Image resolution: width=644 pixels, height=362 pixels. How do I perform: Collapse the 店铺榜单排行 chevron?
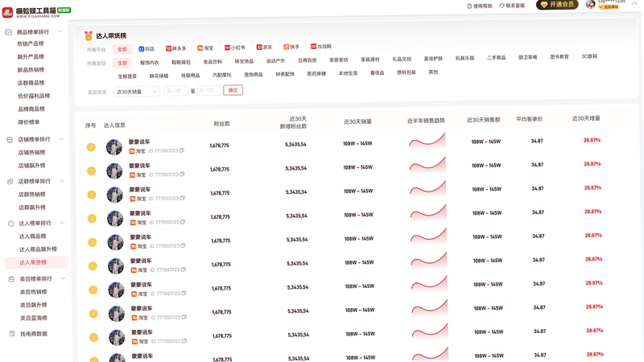click(61, 138)
